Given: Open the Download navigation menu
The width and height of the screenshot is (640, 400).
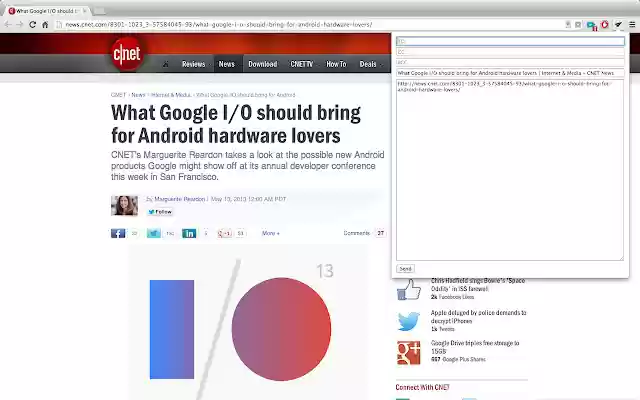Looking at the screenshot, I should [x=262, y=64].
